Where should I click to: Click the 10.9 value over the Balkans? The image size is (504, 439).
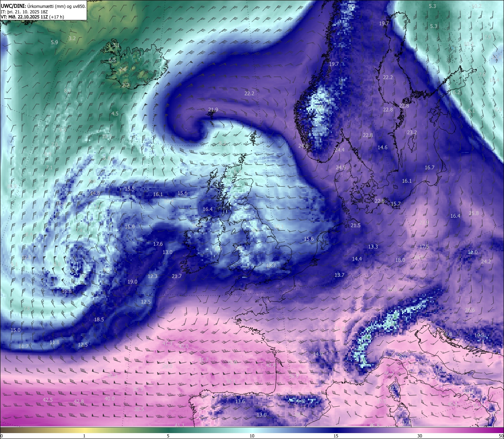[x=479, y=335]
